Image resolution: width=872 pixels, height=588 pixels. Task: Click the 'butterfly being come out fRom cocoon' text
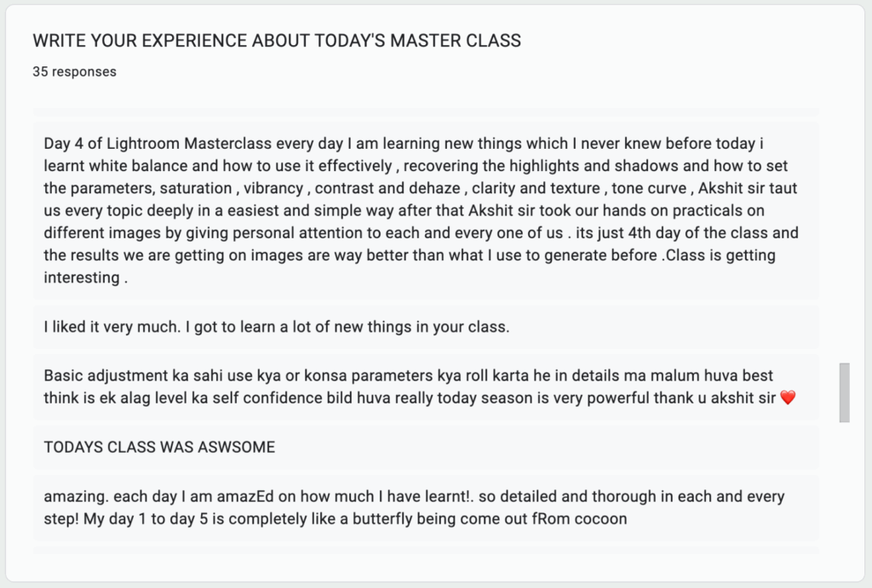(x=490, y=519)
